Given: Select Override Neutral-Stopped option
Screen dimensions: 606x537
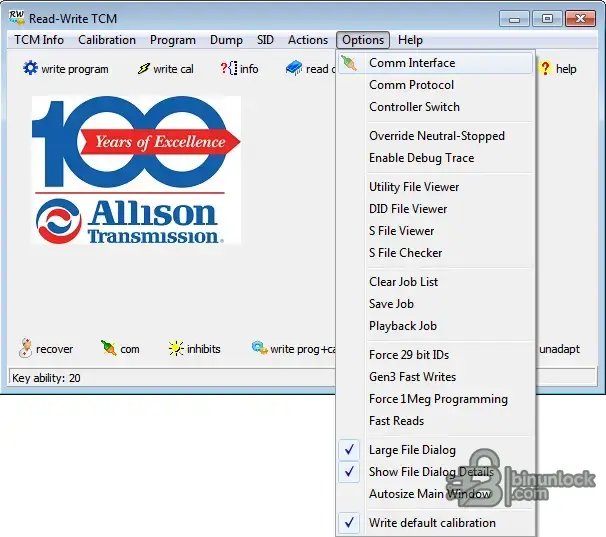Looking at the screenshot, I should pyautogui.click(x=437, y=136).
